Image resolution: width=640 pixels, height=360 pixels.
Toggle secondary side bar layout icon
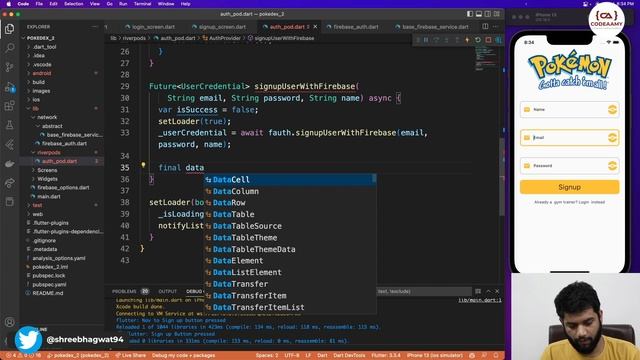tap(488, 14)
